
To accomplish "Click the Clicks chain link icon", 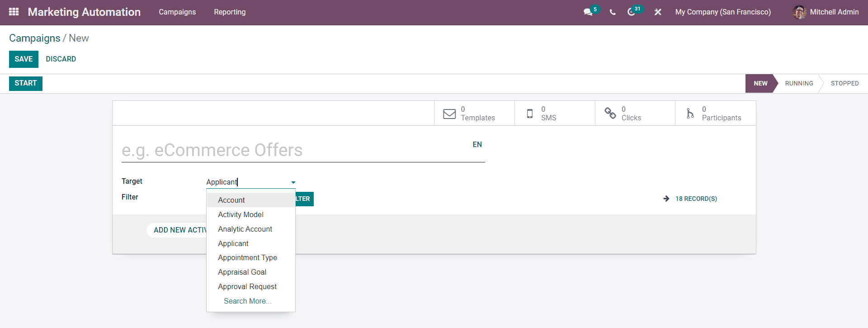I will coord(610,113).
